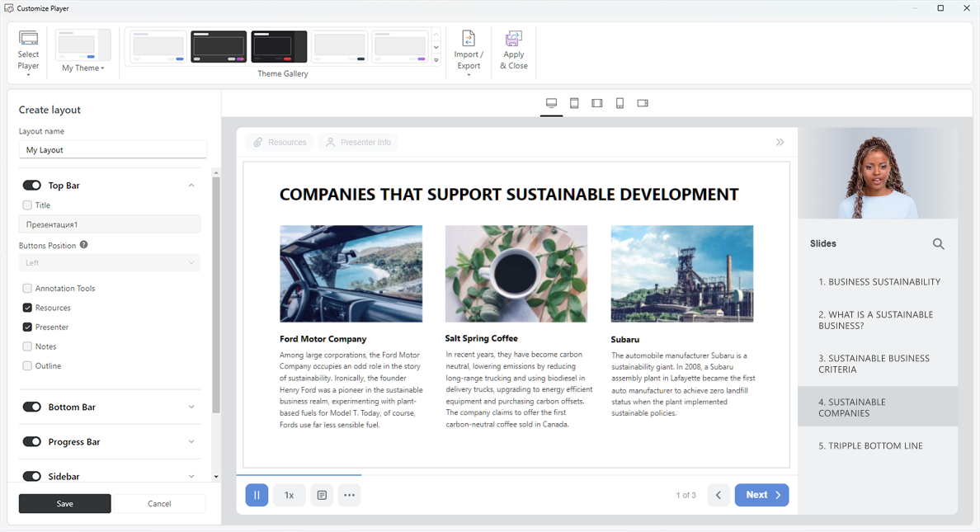The width and height of the screenshot is (980, 532).
Task: Select the phone portrait preview icon
Action: (x=620, y=103)
